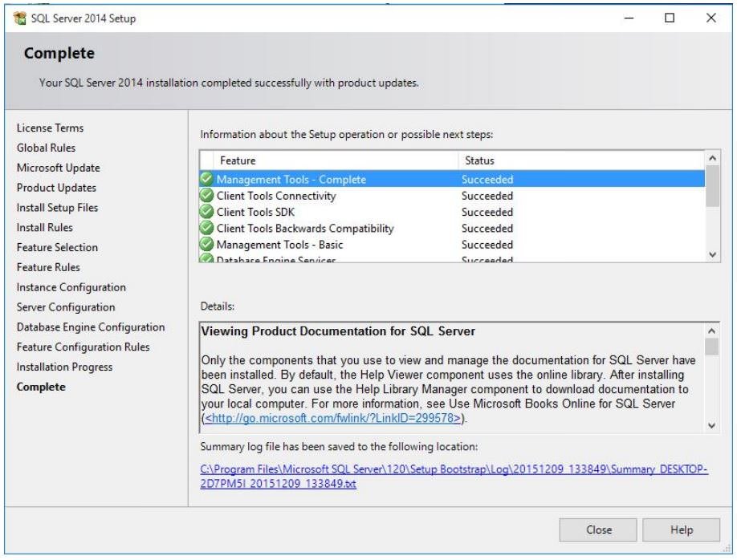The width and height of the screenshot is (737, 560).
Task: Maximize the SQL Server 2014 Setup window
Action: pyautogui.click(x=670, y=18)
